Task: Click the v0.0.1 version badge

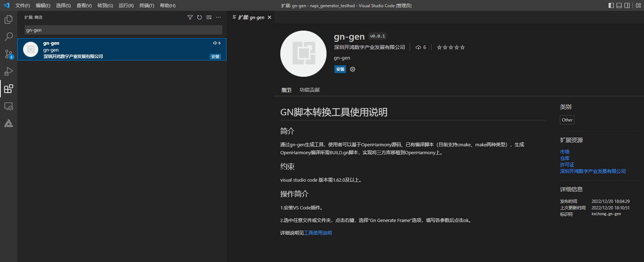Action: (x=377, y=36)
